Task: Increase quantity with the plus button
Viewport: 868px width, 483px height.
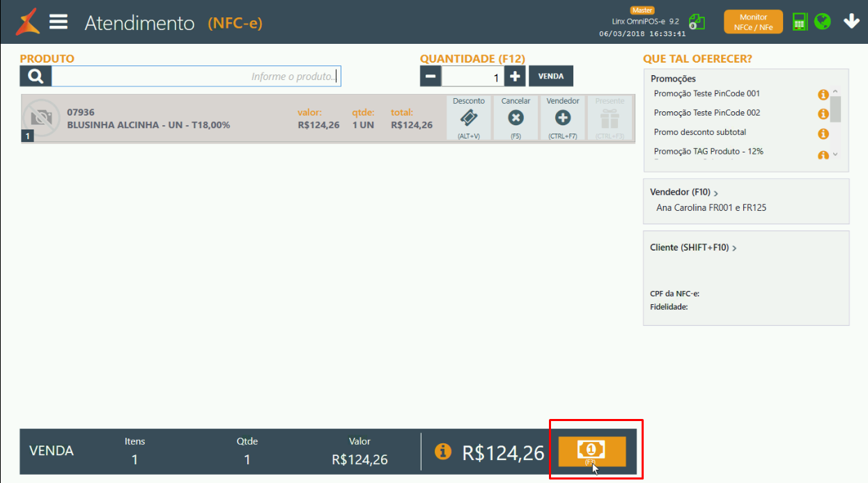Action: point(515,77)
